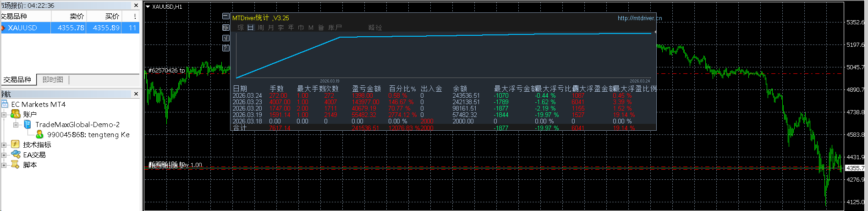The width and height of the screenshot is (868, 211).
Task: Select the 备 tab in MTDriver
Action: tap(321, 28)
